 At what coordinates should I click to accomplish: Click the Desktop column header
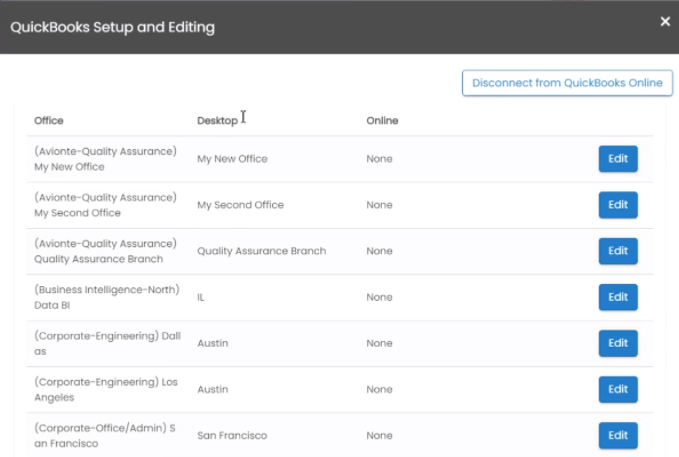click(x=217, y=120)
